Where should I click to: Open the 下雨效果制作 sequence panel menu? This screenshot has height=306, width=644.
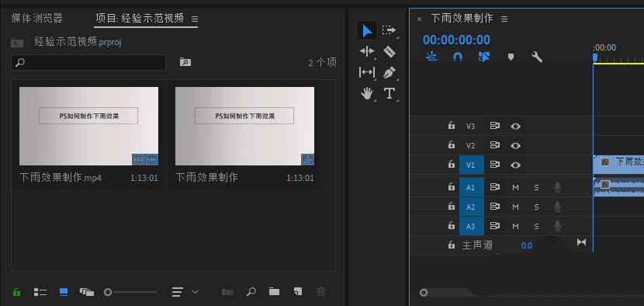504,19
